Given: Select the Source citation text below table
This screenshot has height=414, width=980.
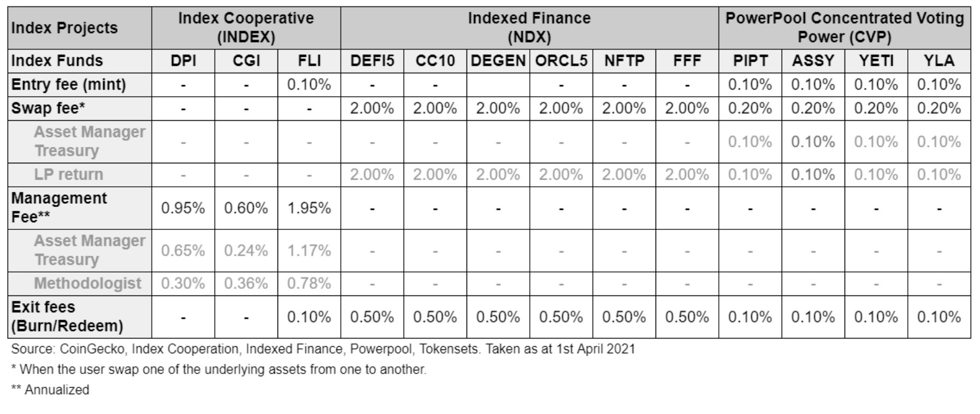Looking at the screenshot, I should tap(322, 349).
